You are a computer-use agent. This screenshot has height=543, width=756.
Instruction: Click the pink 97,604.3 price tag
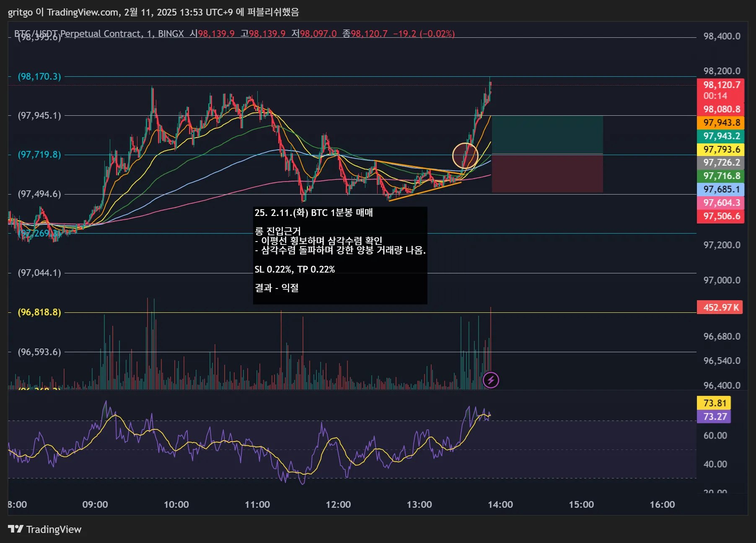pos(720,203)
